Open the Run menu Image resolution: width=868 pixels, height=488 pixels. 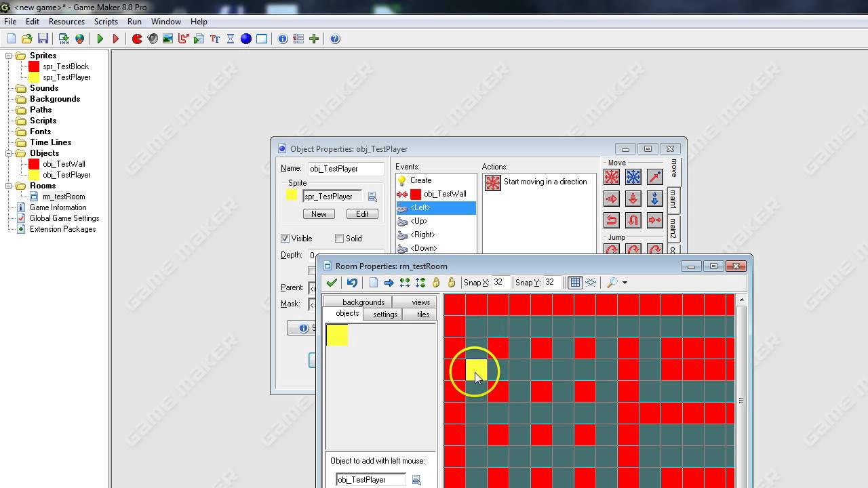pyautogui.click(x=134, y=22)
